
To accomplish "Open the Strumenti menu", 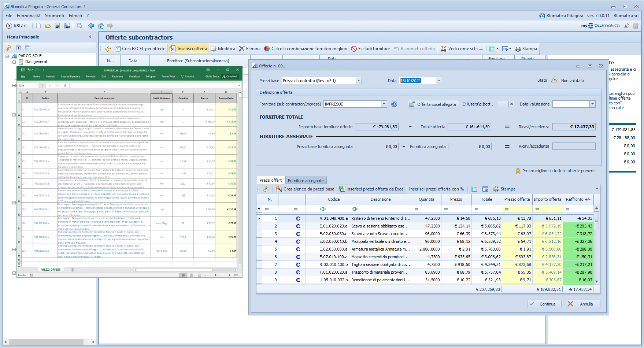I will pyautogui.click(x=54, y=16).
